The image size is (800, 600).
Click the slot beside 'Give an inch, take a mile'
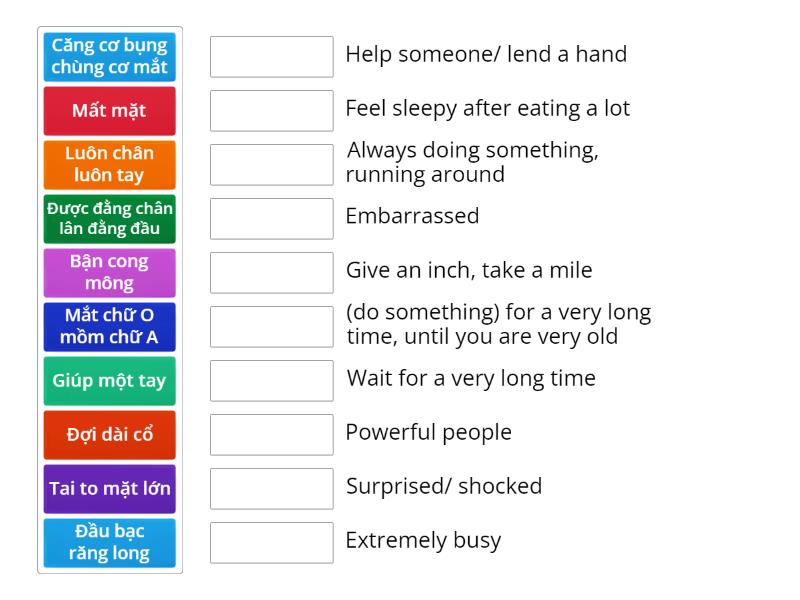point(272,273)
